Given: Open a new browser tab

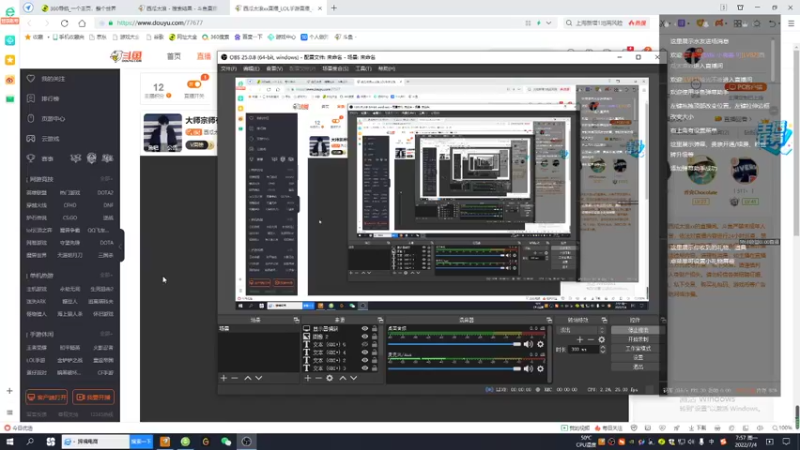Looking at the screenshot, I should click(334, 8).
